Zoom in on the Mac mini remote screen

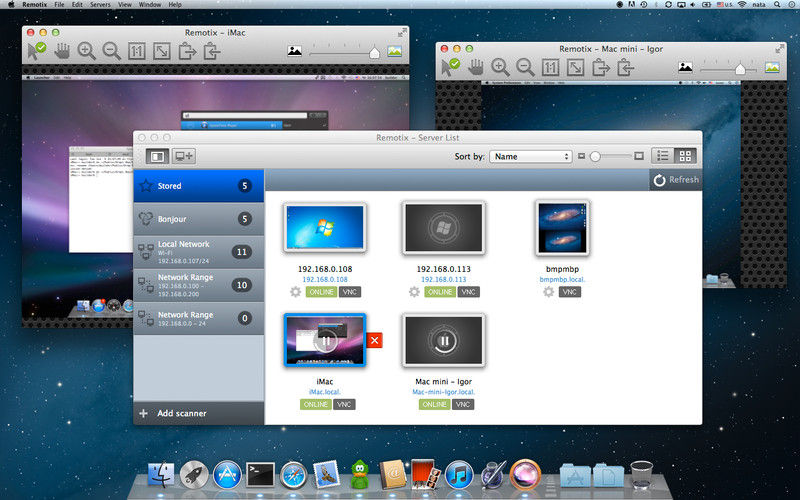[500, 67]
